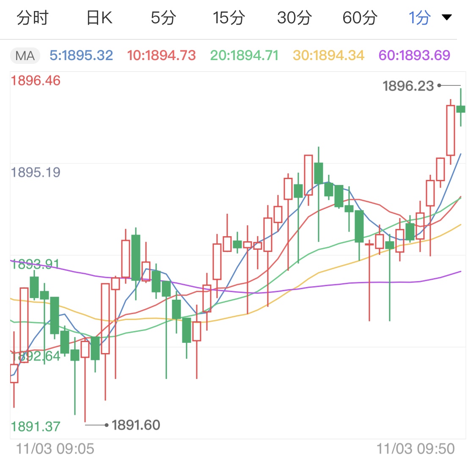Click the active 1分 tab
476x461 pixels.
click(420, 18)
